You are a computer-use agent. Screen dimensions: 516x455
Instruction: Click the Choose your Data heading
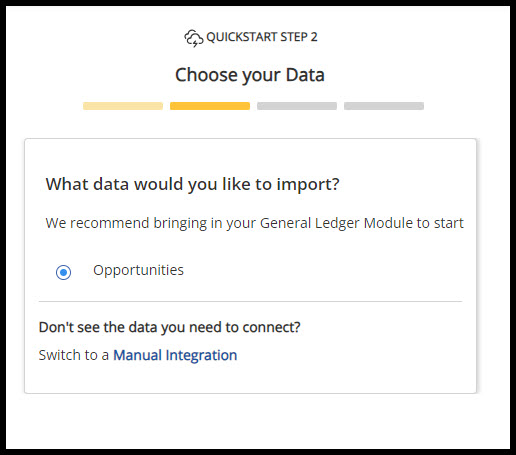250,75
